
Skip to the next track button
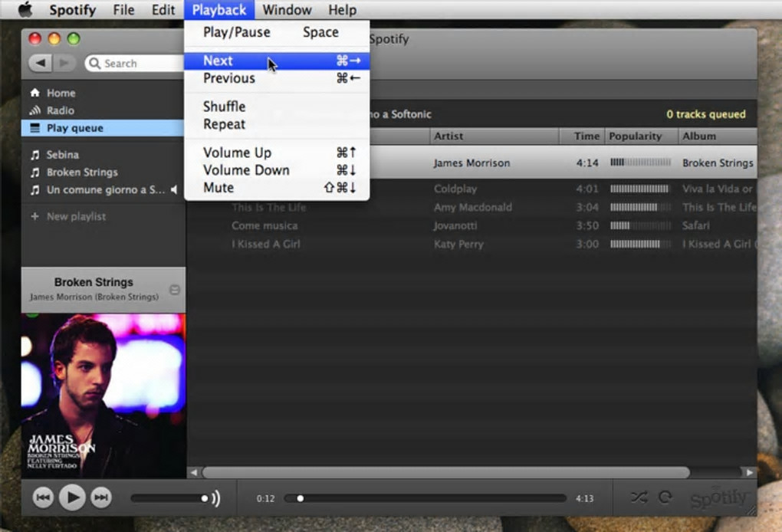(x=101, y=497)
